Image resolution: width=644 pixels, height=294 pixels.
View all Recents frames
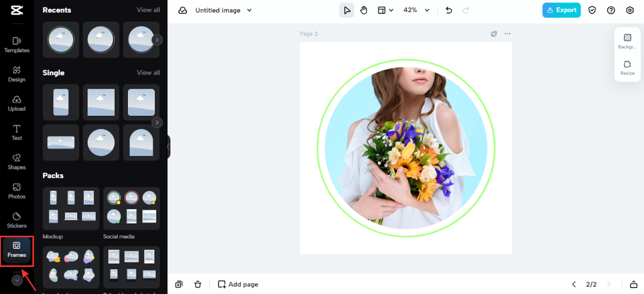coord(148,10)
